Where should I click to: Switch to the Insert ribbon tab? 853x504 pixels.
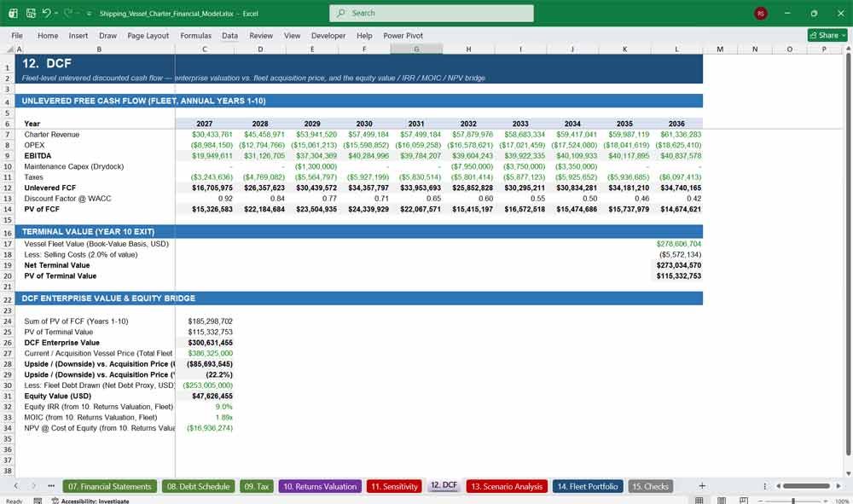click(78, 35)
